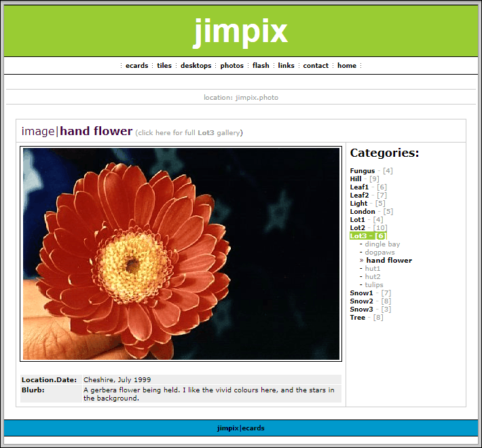
Task: Open the desktops section
Action: pos(196,66)
